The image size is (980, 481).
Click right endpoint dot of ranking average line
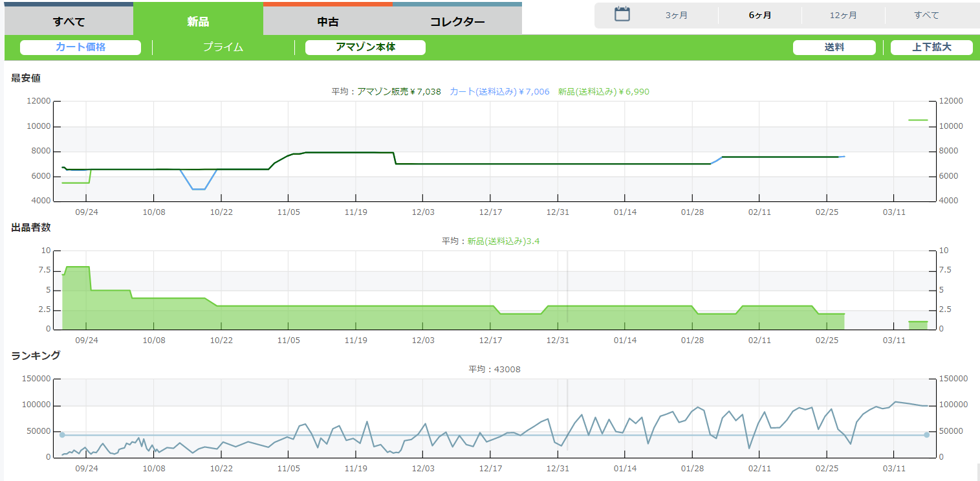926,435
